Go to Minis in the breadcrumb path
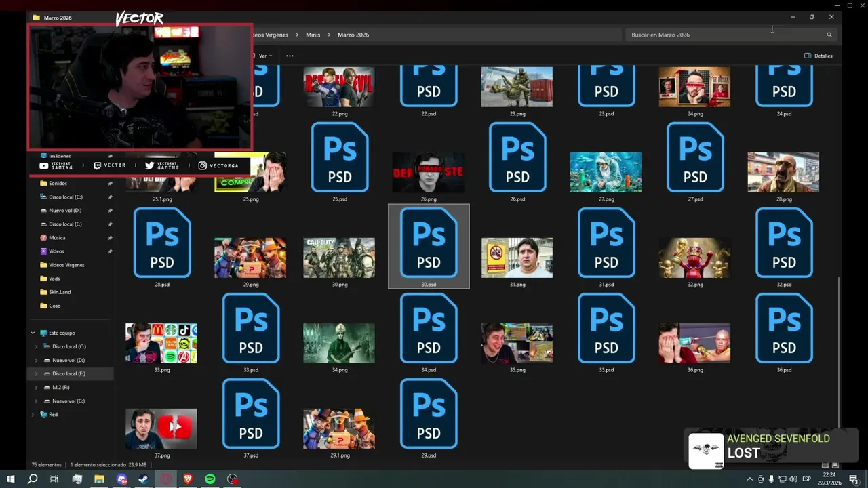The width and height of the screenshot is (868, 488). 313,35
